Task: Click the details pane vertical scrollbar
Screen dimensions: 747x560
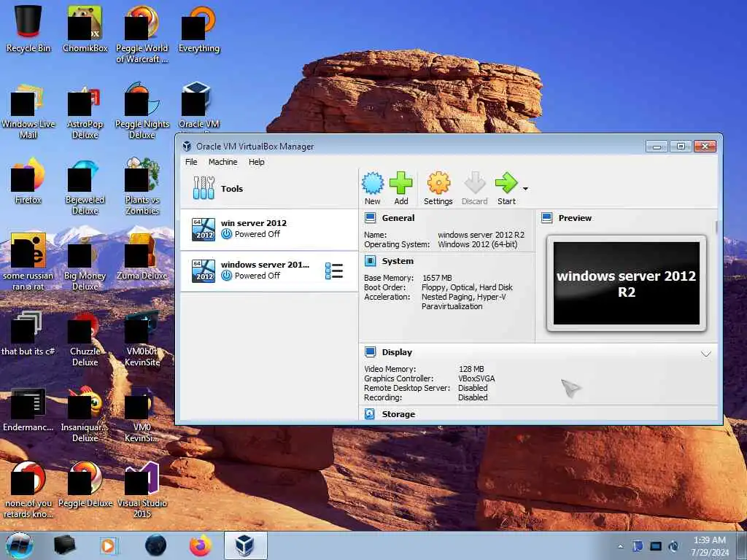Action: [x=716, y=227]
